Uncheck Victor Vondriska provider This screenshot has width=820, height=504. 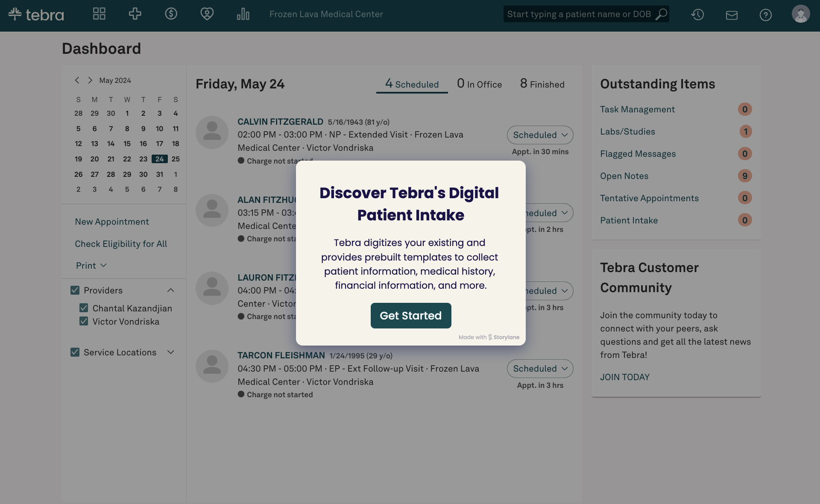coord(84,321)
